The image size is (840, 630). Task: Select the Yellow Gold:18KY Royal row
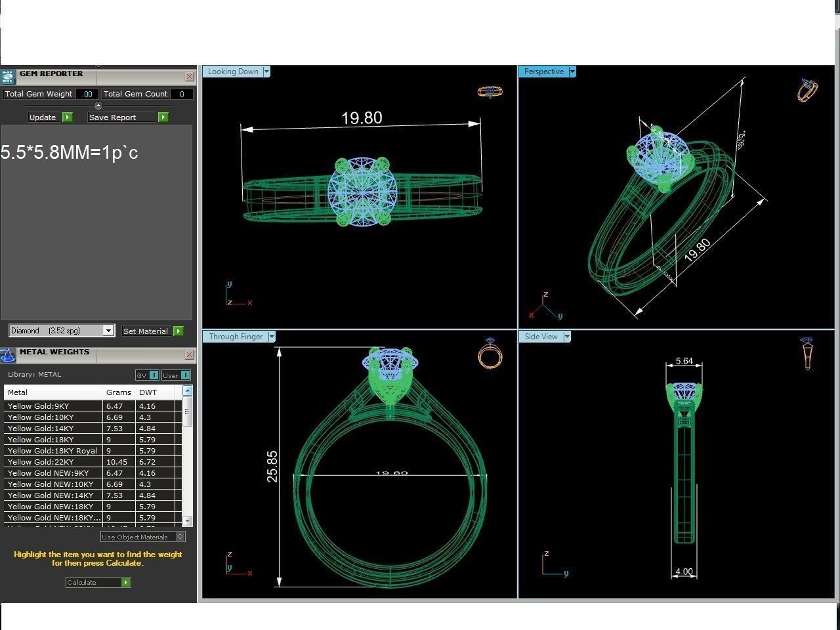pos(93,451)
